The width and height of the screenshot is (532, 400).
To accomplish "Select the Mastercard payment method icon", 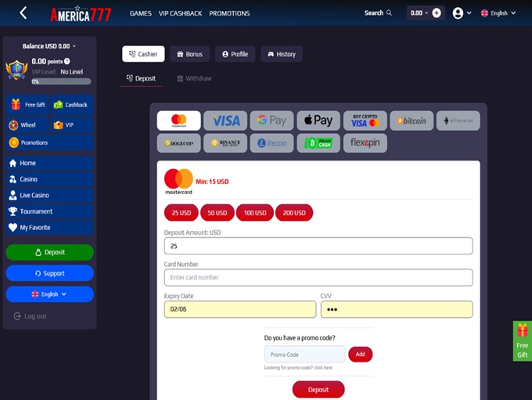I will (x=178, y=121).
